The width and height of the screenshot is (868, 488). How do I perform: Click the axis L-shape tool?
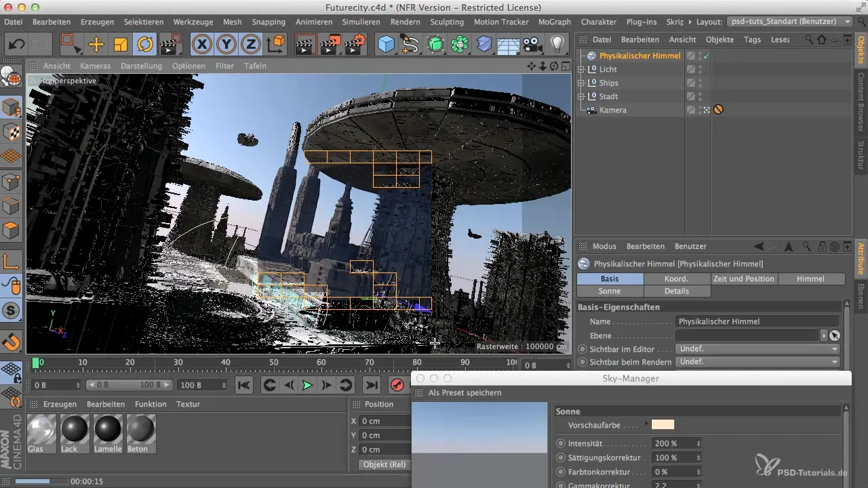click(x=12, y=262)
